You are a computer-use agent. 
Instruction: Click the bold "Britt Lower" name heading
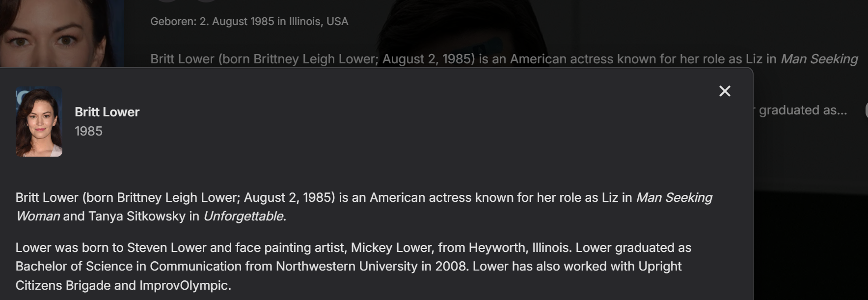107,112
